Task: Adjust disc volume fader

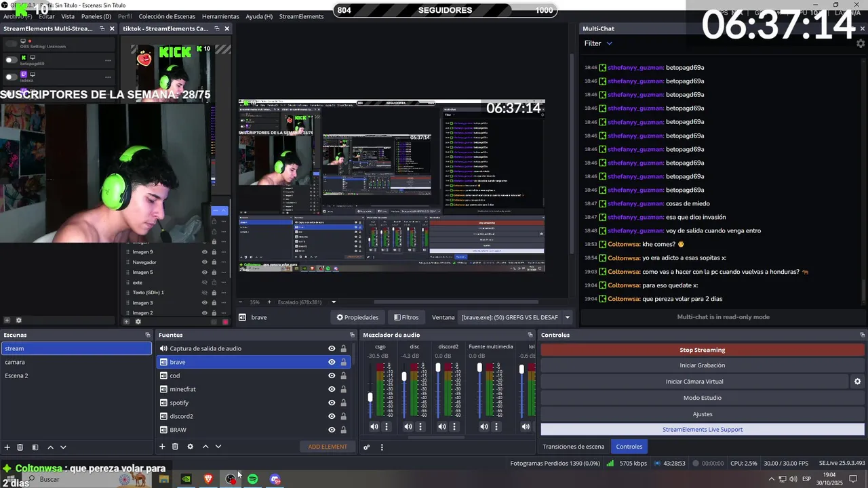Action: (404, 376)
